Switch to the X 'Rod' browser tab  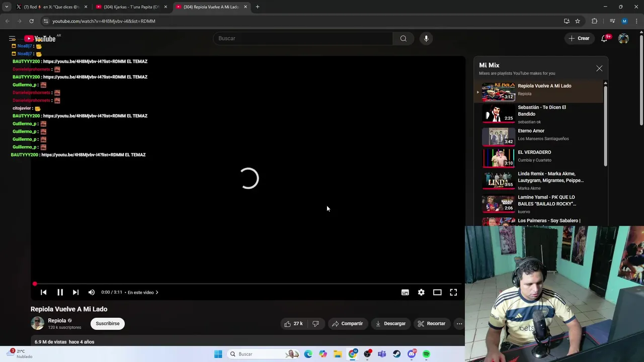coord(52,7)
